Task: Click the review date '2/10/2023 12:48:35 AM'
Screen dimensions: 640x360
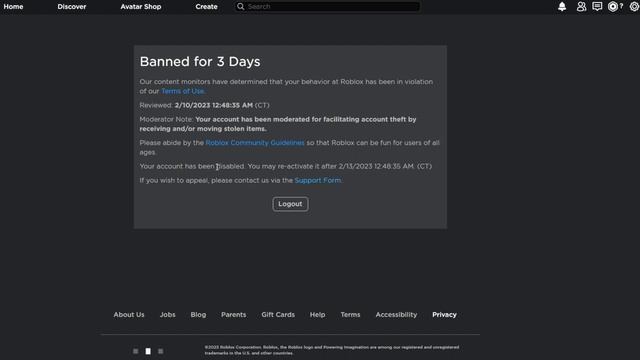Action: tap(213, 105)
